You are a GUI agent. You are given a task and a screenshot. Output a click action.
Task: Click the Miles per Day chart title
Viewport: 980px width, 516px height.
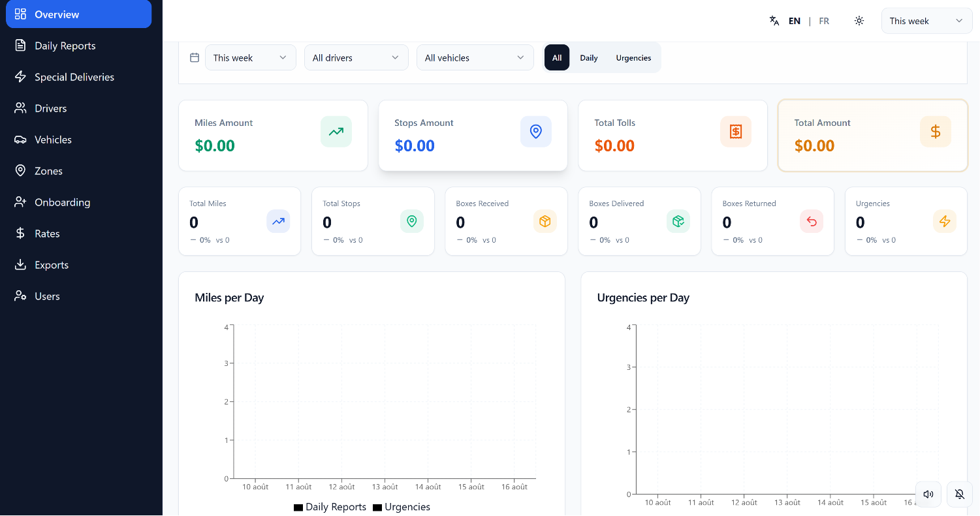(x=229, y=297)
